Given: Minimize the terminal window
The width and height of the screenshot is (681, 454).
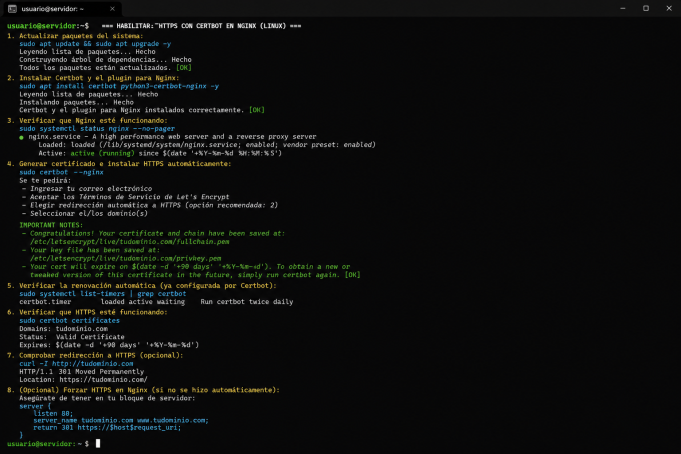Looking at the screenshot, I should (623, 8).
